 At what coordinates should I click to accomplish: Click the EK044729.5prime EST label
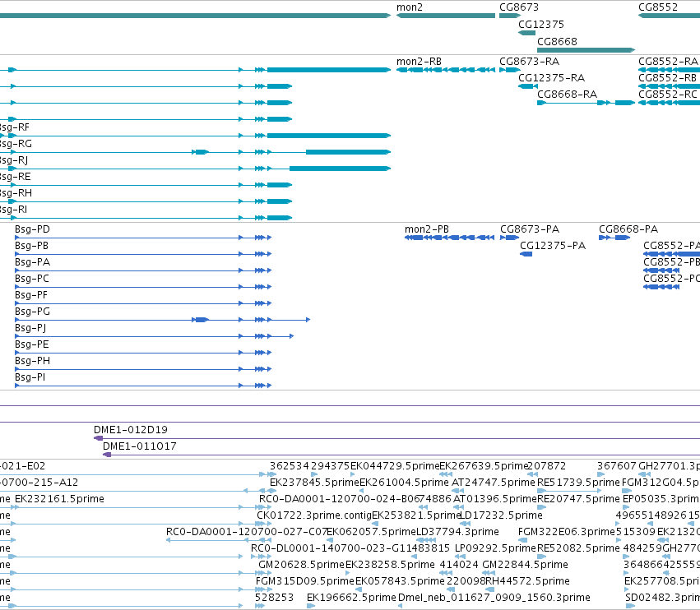[395, 466]
